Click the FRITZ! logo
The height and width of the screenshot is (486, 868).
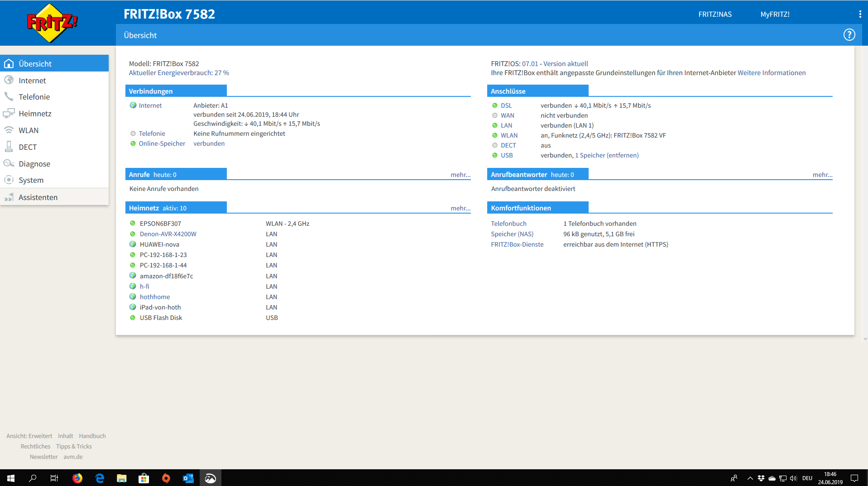(x=52, y=23)
